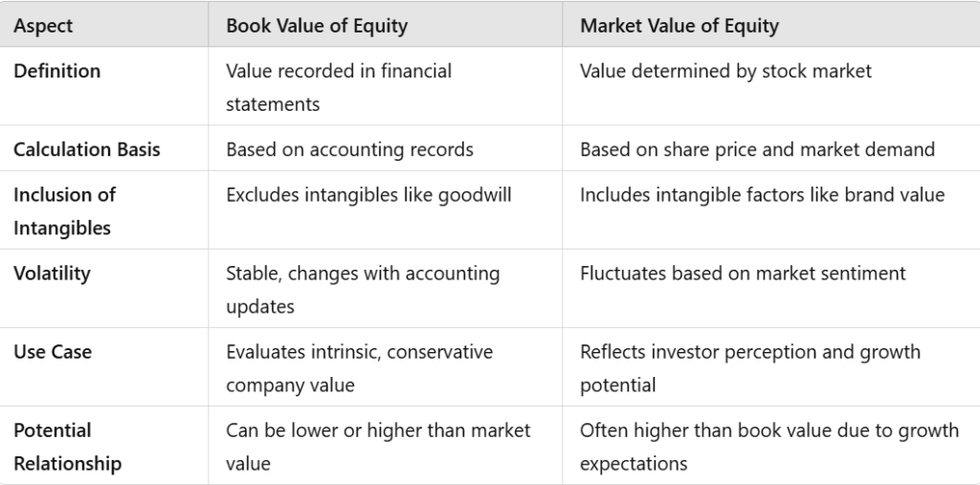Select the Definition row label
The image size is (980, 485).
point(56,71)
